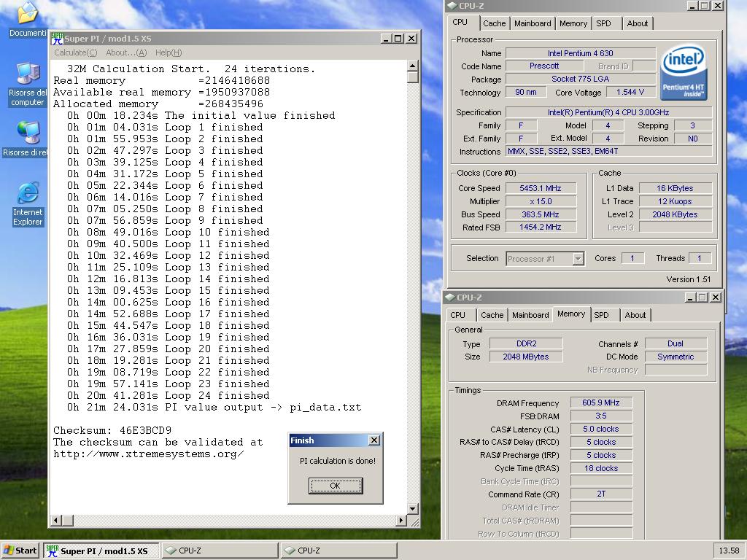Screen dimensions: 747x560
Task: Click the Package Socket 775 LGA value
Action: point(581,79)
